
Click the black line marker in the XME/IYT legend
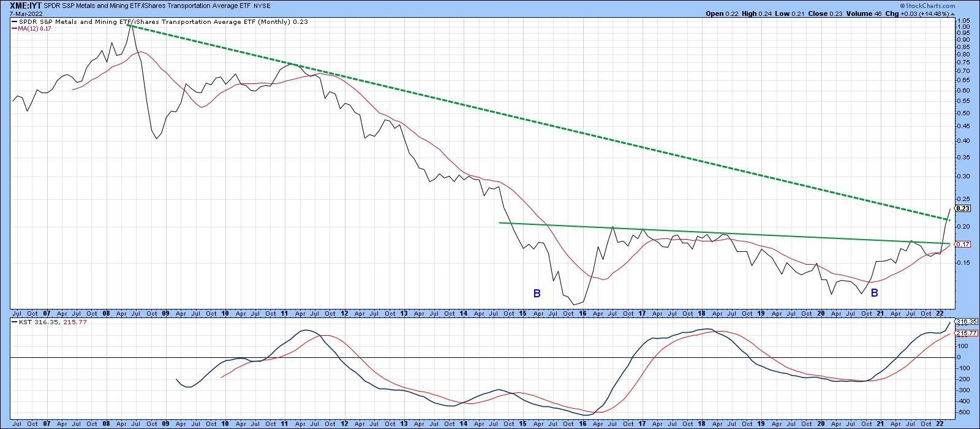[x=15, y=22]
